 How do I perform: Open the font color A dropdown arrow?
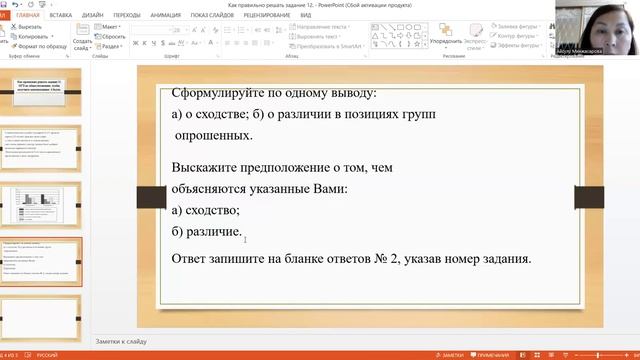pos(218,43)
